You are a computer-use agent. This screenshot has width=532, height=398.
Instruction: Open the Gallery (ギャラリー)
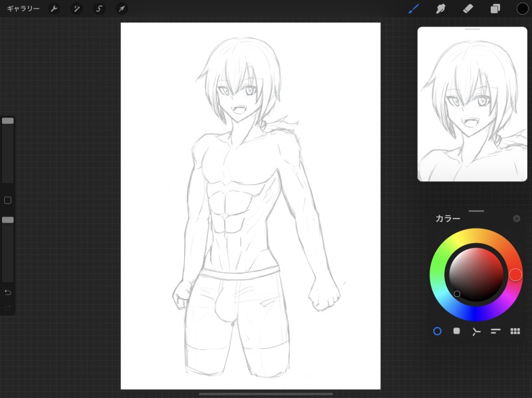23,9
